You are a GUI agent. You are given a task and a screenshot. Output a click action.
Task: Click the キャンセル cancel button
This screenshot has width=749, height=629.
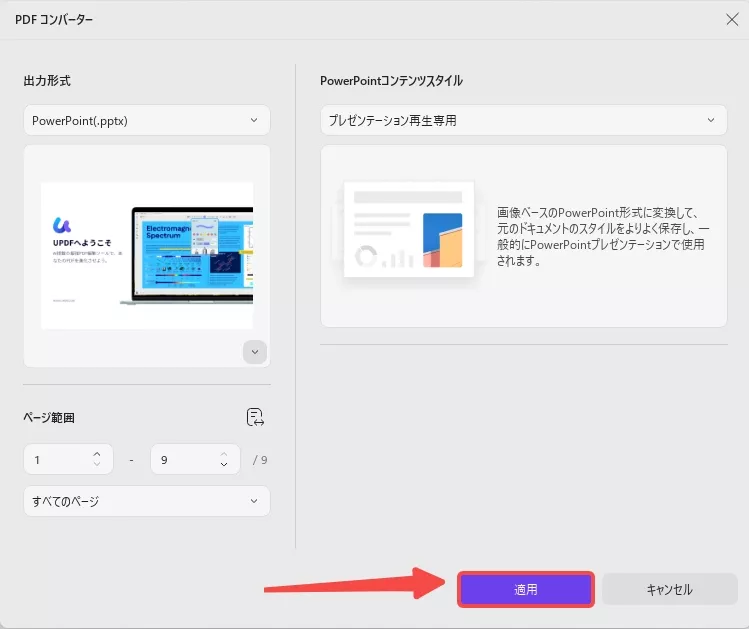(670, 589)
